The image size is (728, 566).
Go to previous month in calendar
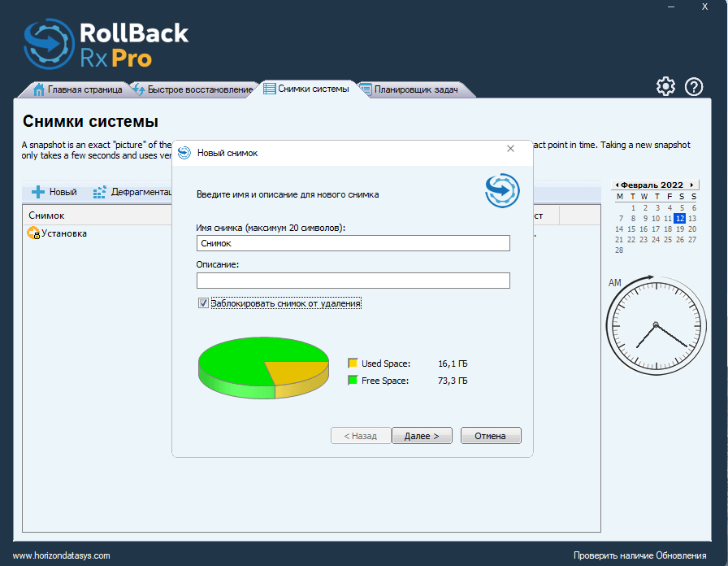[x=617, y=185]
